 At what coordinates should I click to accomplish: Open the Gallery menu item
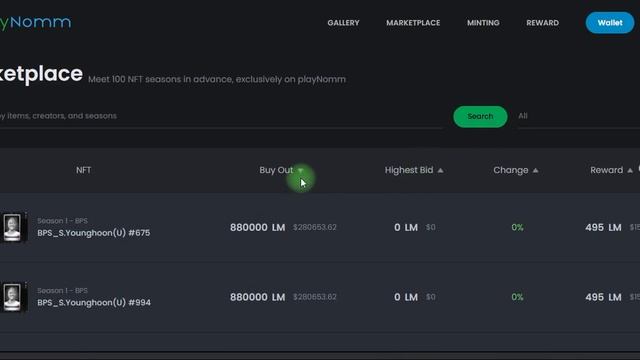click(343, 23)
